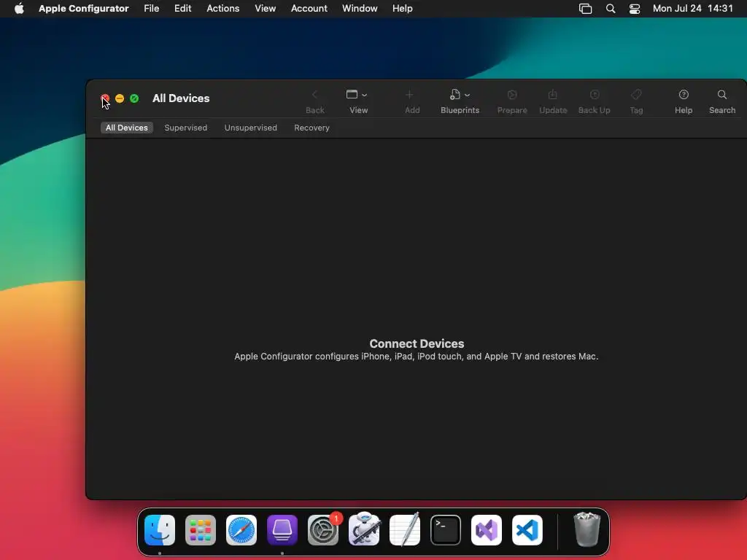The image size is (747, 560).
Task: Open Visual Studio from the Dock
Action: pos(487,530)
